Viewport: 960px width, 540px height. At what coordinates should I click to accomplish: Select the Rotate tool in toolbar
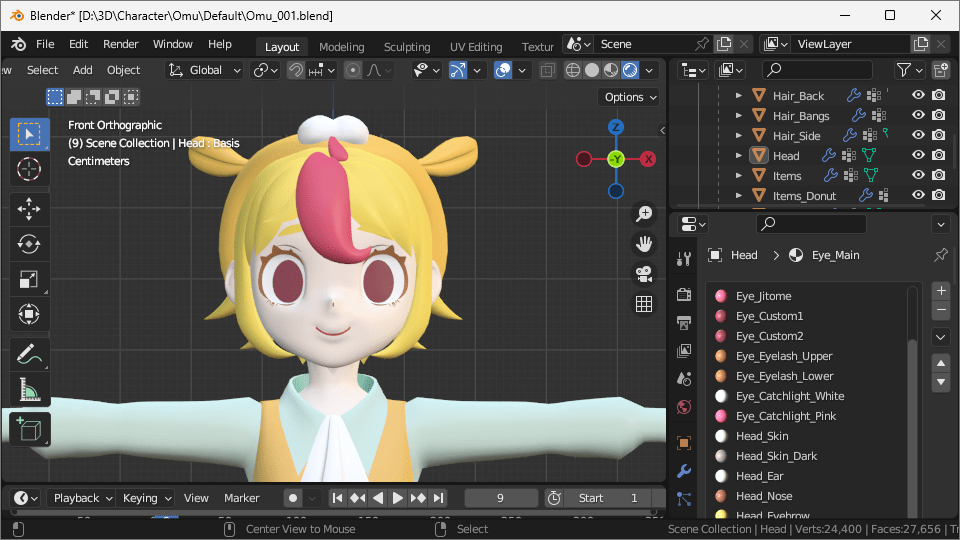coord(29,244)
